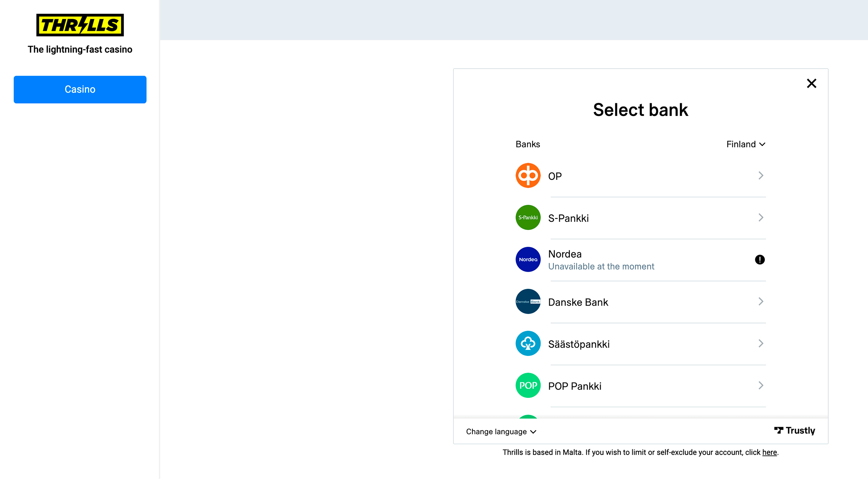Image resolution: width=868 pixels, height=479 pixels.
Task: Close the Select bank dialog
Action: 811,83
